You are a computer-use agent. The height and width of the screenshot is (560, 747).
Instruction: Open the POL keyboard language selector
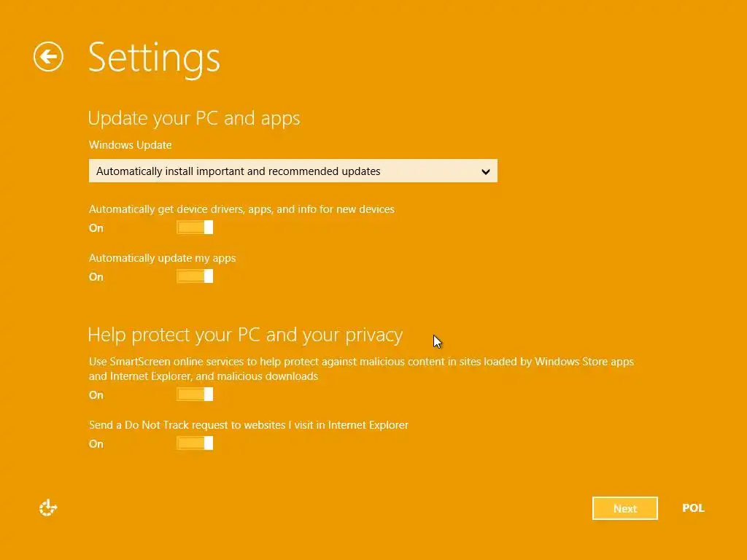(x=693, y=508)
